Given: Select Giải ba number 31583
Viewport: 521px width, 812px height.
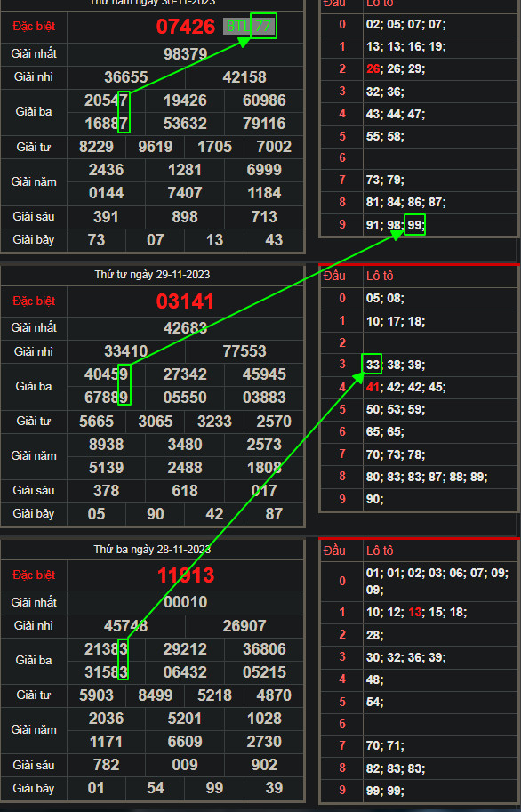Looking at the screenshot, I should (x=106, y=672).
